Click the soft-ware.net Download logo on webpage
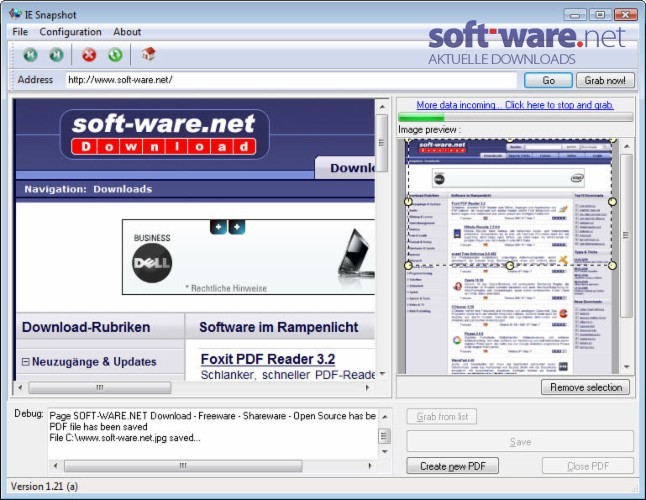This screenshot has width=646, height=500. [165, 134]
